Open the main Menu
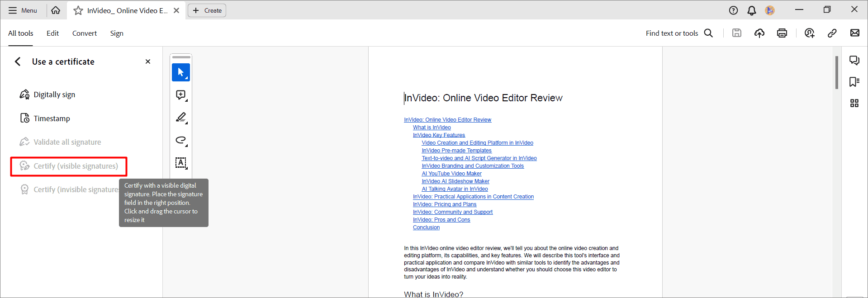 click(23, 10)
